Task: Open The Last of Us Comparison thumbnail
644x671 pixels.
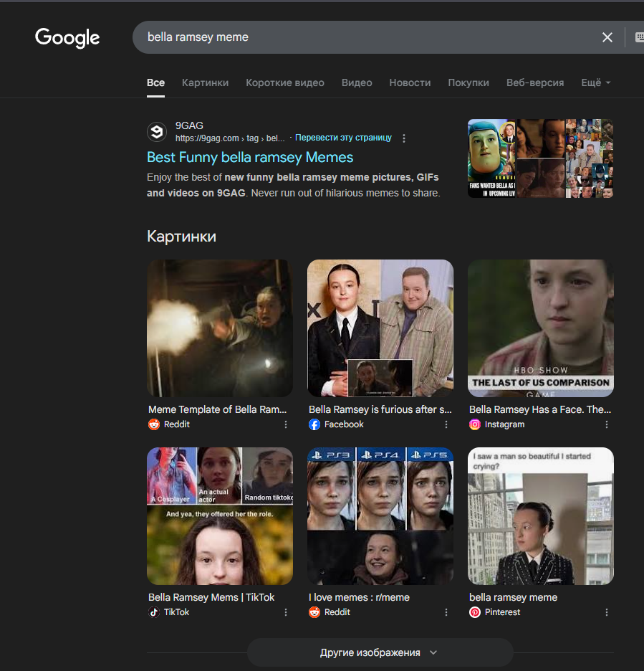Action: point(541,328)
